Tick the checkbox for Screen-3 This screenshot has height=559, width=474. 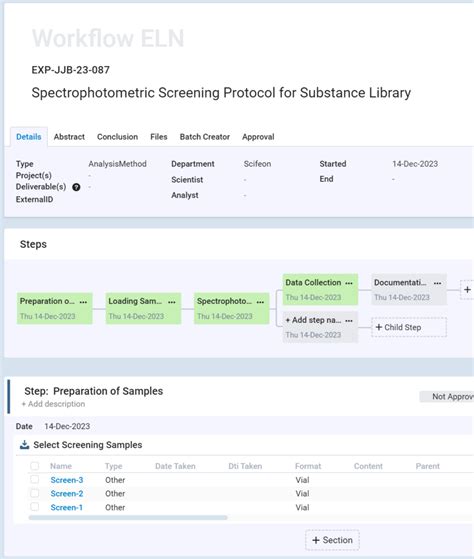coord(35,479)
